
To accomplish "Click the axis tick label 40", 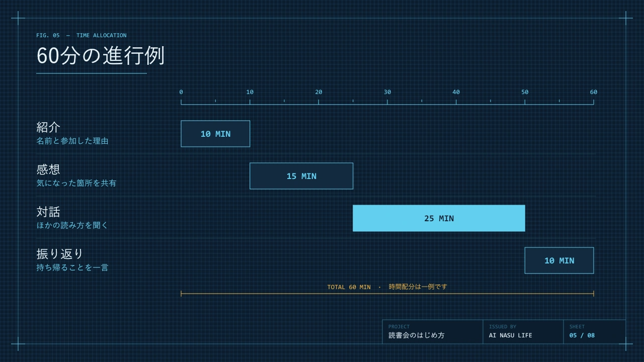I will tap(456, 92).
